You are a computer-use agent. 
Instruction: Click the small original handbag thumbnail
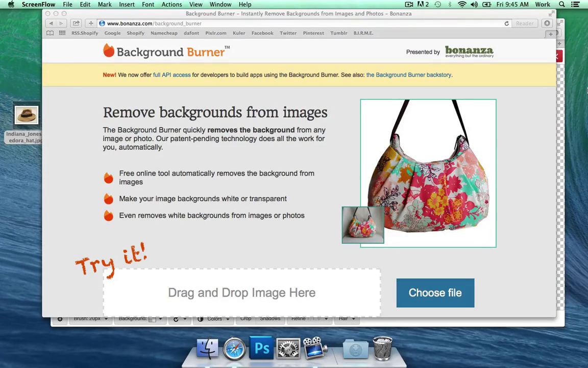(363, 225)
